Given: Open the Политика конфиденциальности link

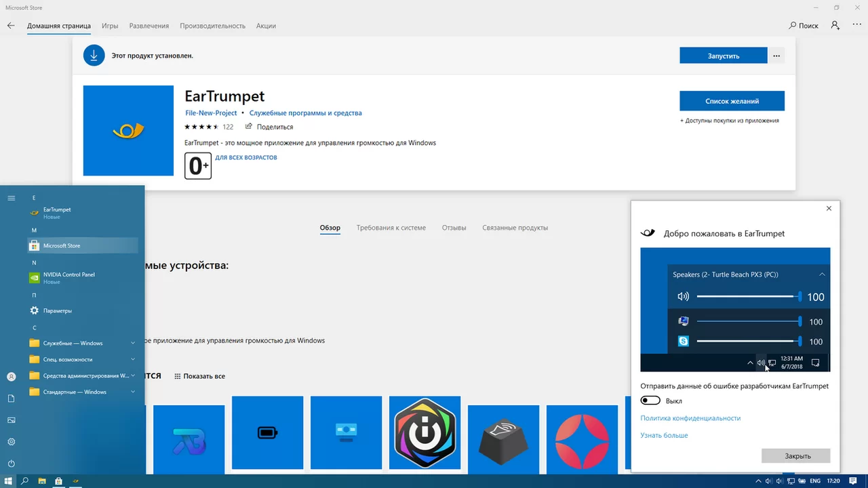Looking at the screenshot, I should [690, 418].
